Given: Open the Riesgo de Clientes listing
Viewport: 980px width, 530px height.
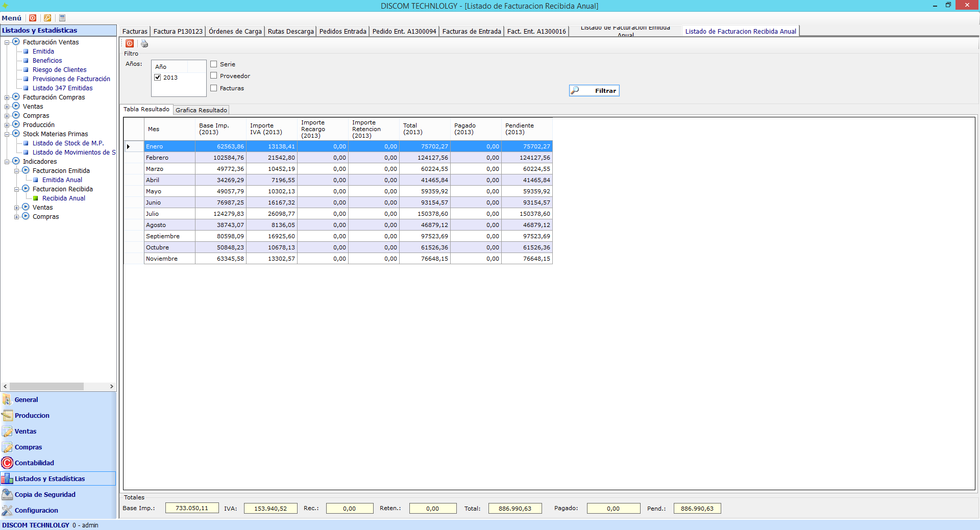Looking at the screenshot, I should [x=59, y=70].
